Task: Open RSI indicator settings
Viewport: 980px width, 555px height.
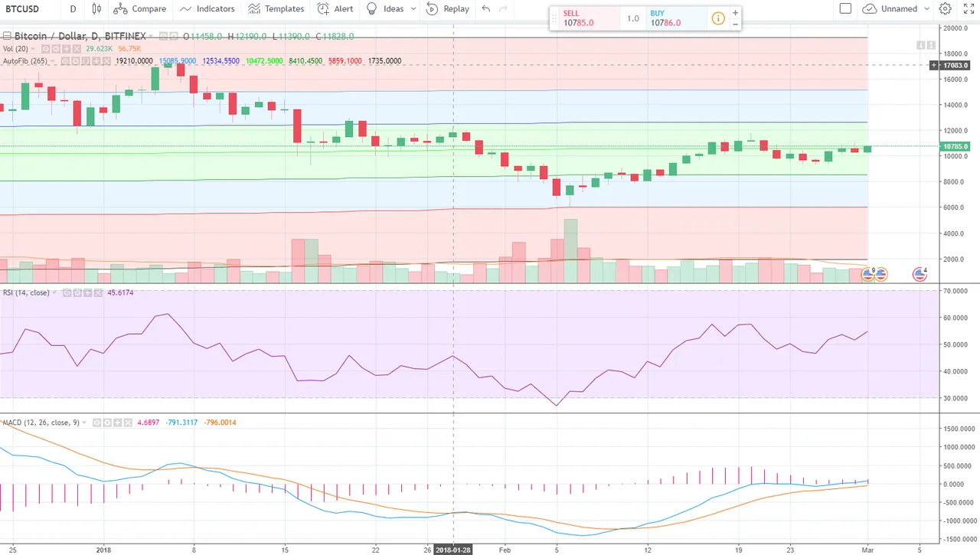Action: pos(77,292)
